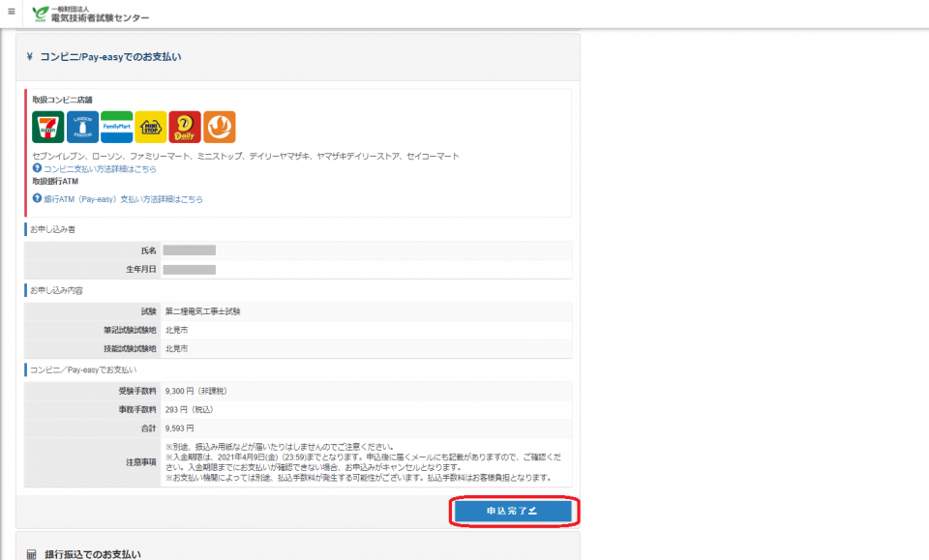Click the orange Seicomart store logo
929x560 pixels.
219,127
